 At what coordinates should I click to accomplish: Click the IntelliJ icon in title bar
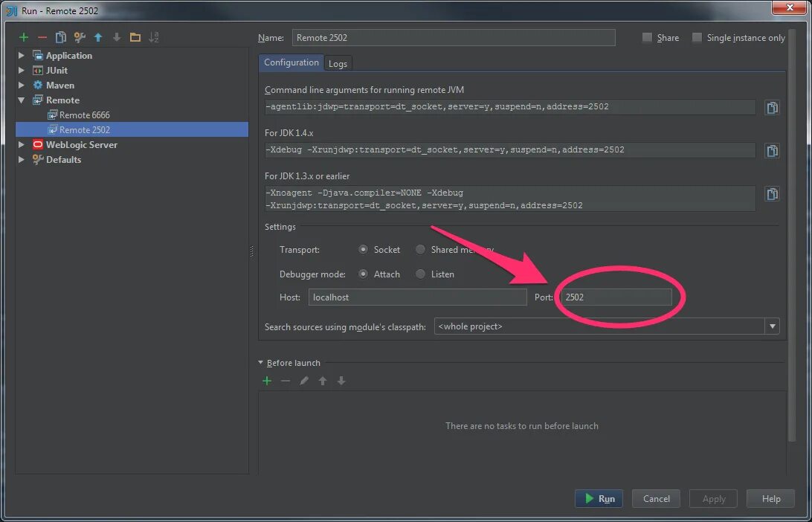pos(13,10)
